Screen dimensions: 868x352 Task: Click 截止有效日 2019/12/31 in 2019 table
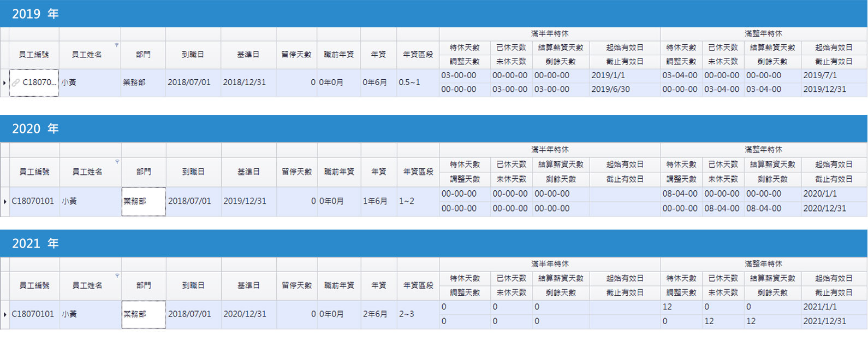coord(834,90)
